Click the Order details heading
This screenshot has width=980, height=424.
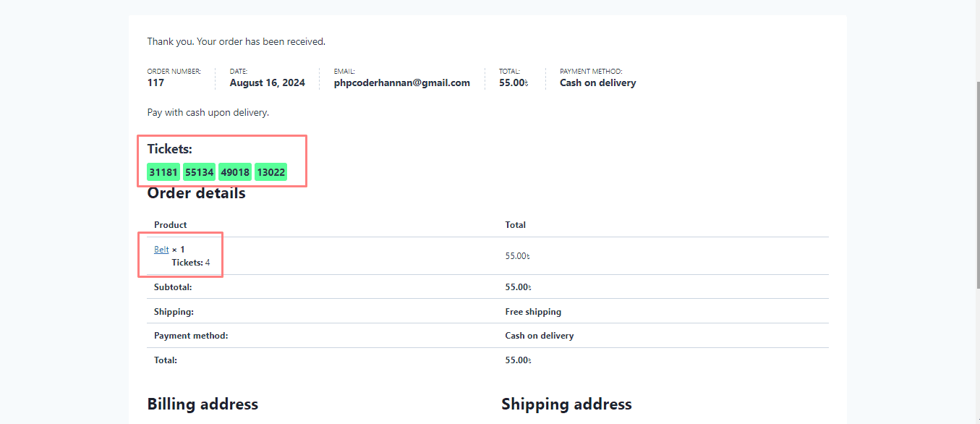pos(196,193)
